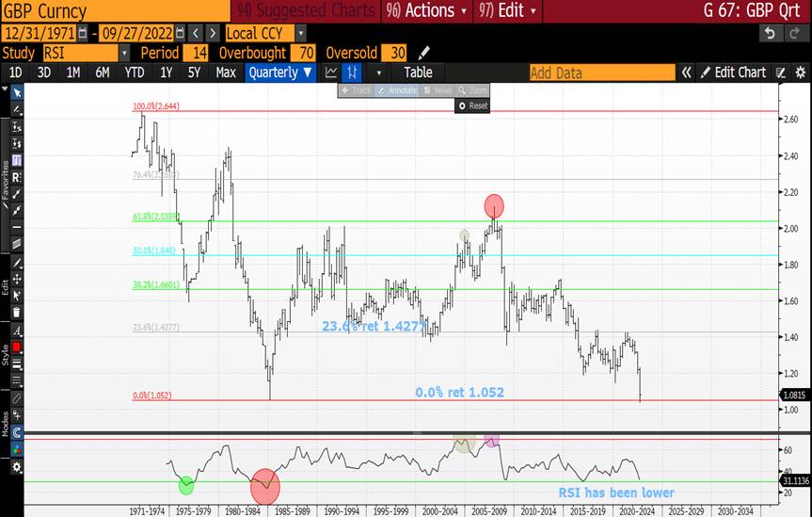Select the Max range tab
Screen dimensions: 812x517
(x=226, y=73)
